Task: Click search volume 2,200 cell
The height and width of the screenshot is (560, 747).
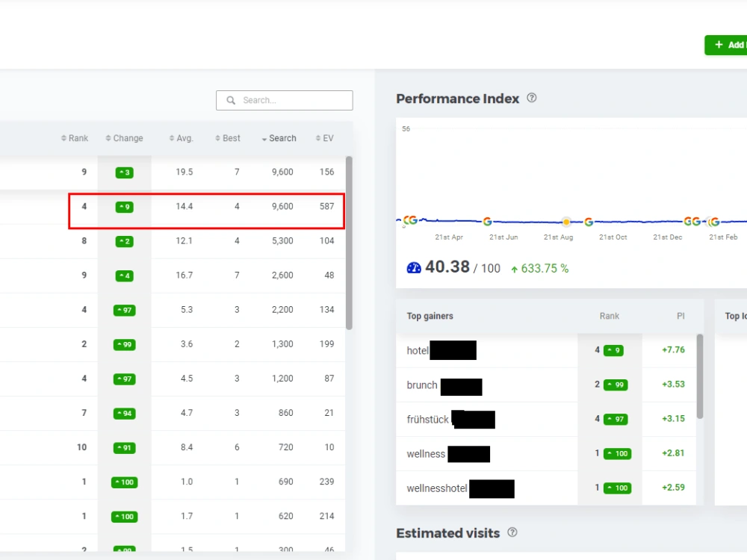Action: point(282,310)
